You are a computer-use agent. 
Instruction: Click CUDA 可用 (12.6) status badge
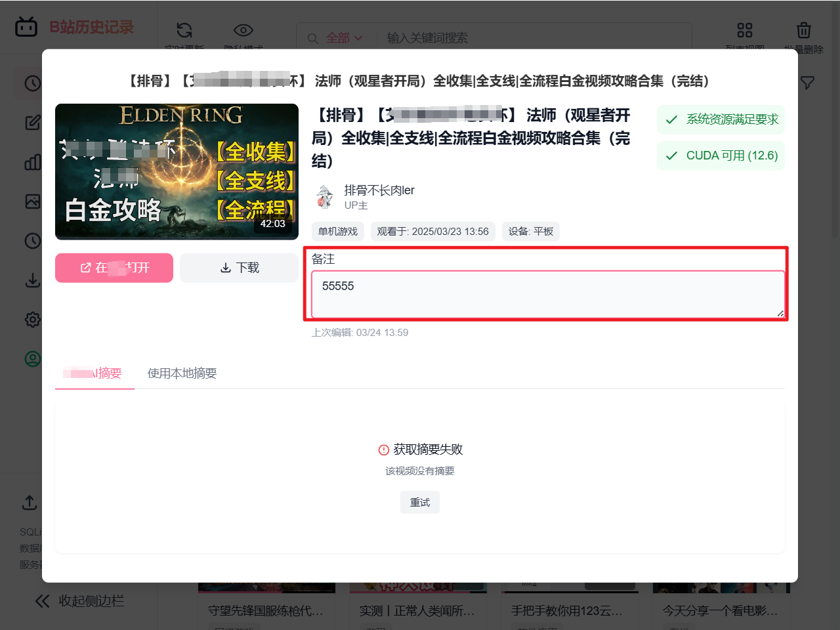tap(721, 156)
